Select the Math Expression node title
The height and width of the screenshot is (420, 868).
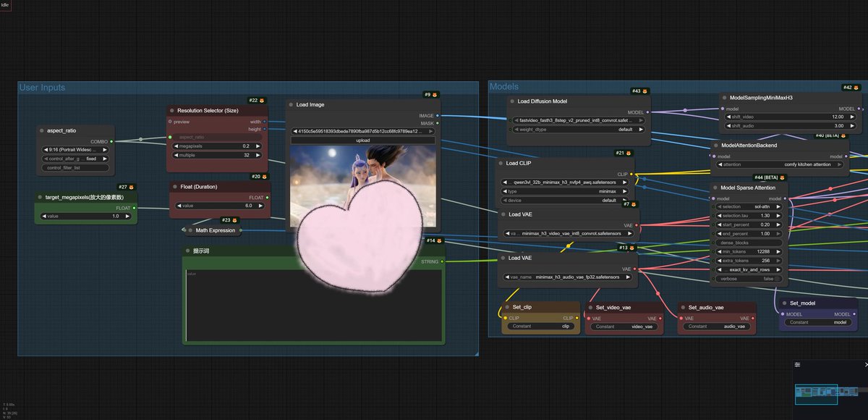tap(215, 230)
